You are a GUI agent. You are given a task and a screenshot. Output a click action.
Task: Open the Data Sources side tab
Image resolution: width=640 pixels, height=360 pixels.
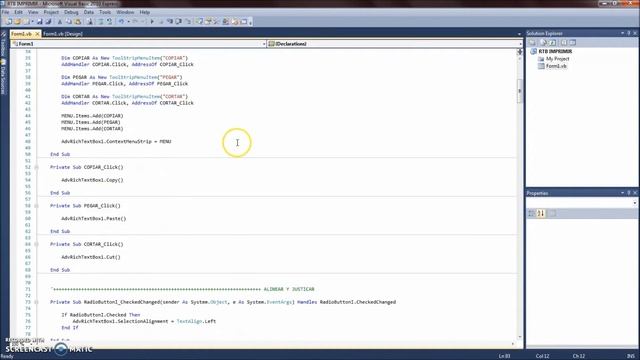(x=3, y=78)
